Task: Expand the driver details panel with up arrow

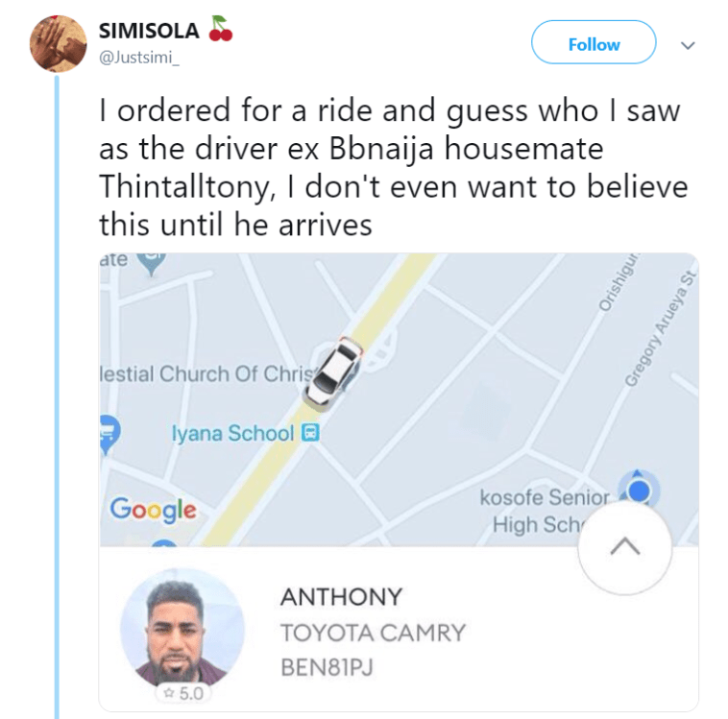Action: 624,548
